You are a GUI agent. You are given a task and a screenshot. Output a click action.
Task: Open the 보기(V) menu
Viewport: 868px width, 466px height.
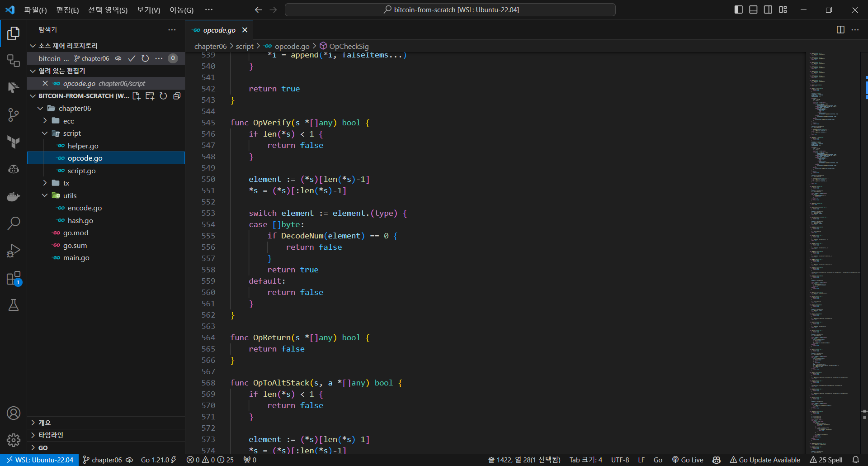tap(149, 10)
